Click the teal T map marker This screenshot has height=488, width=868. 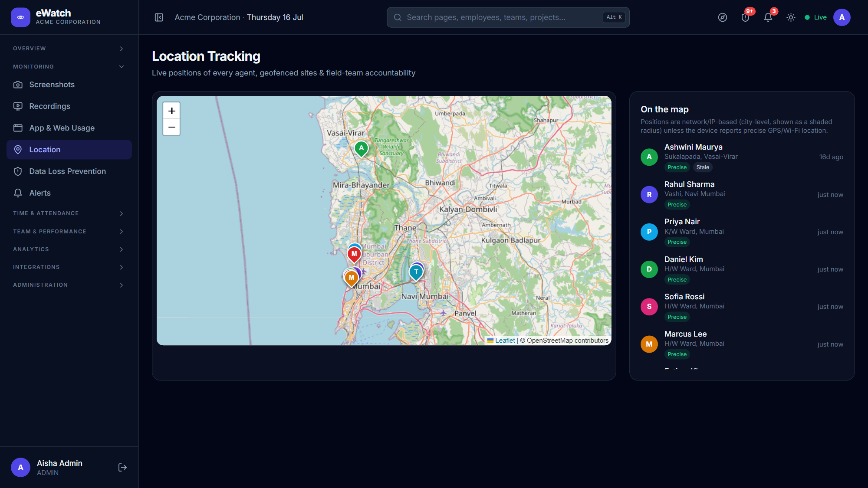tap(416, 273)
